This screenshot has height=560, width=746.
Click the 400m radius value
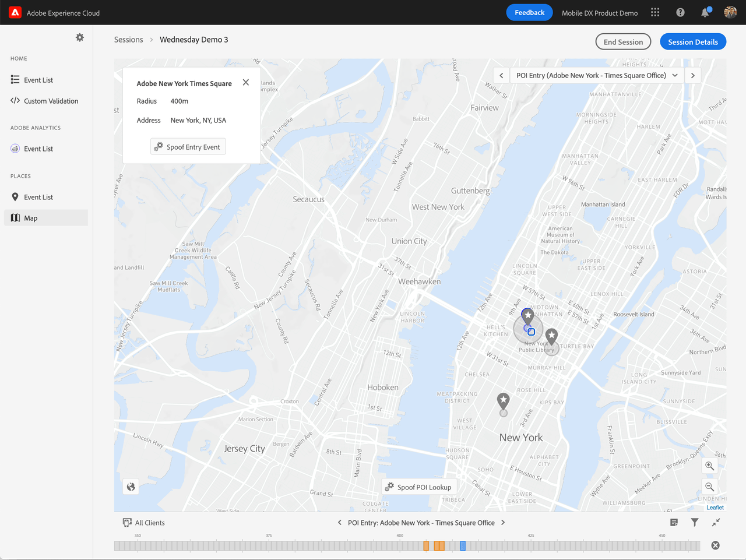[180, 101]
